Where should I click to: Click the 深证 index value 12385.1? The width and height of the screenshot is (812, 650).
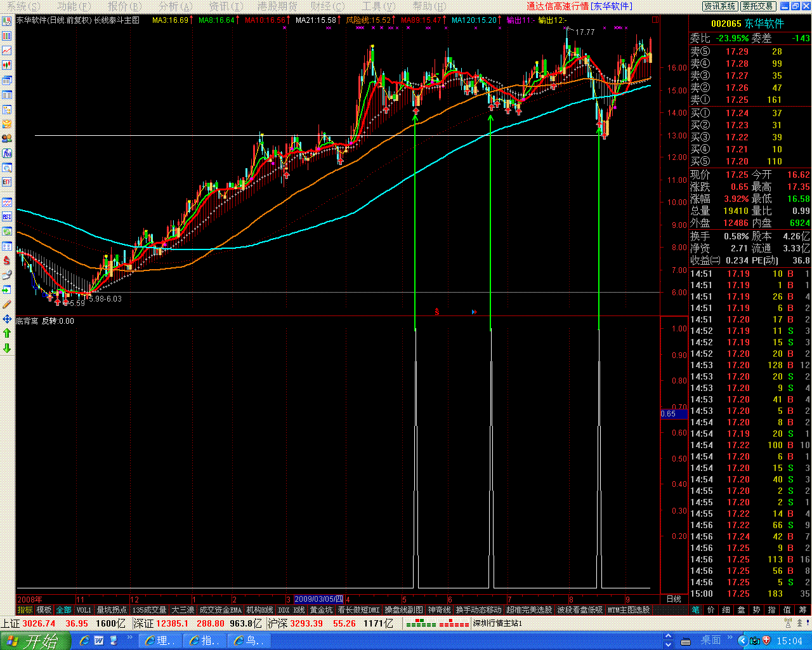tap(173, 623)
